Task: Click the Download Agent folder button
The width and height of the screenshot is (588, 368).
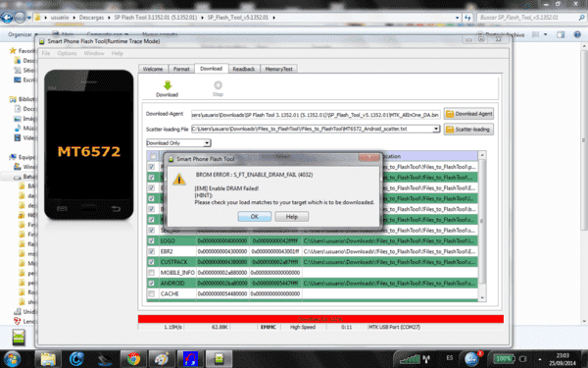Action: 468,114
